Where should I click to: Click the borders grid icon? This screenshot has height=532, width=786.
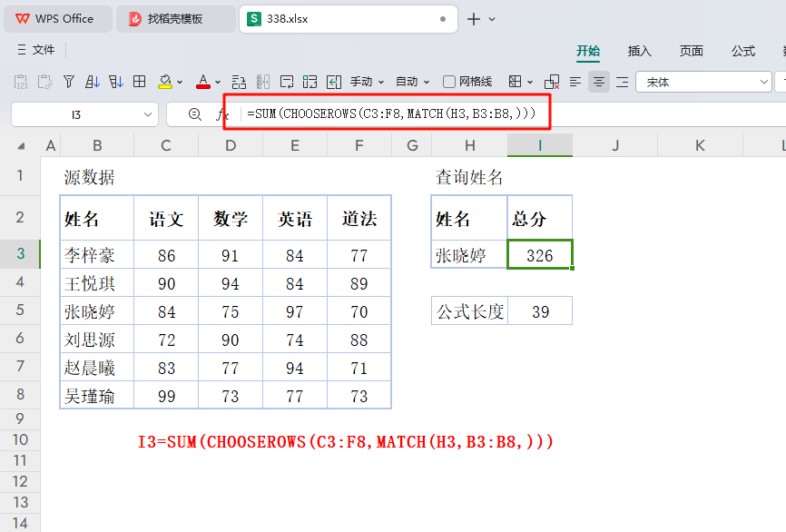click(x=515, y=82)
